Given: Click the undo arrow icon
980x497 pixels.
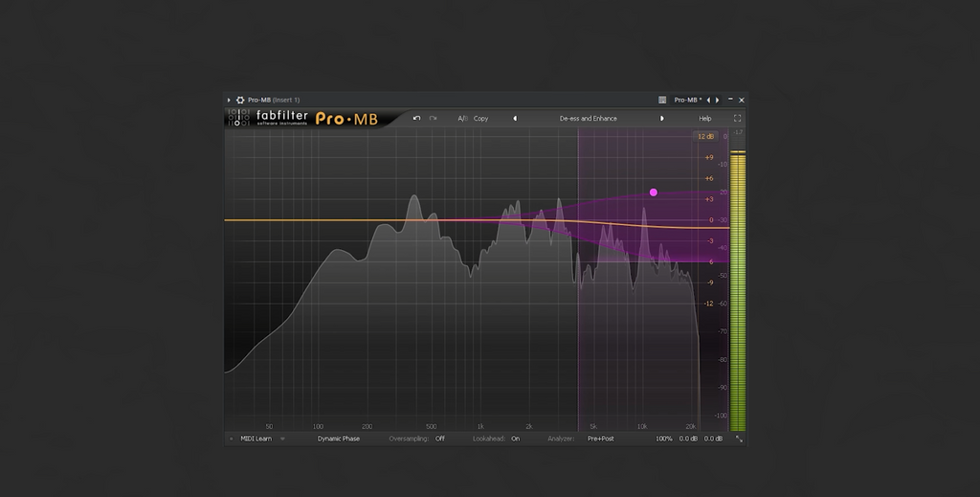Looking at the screenshot, I should click(417, 118).
